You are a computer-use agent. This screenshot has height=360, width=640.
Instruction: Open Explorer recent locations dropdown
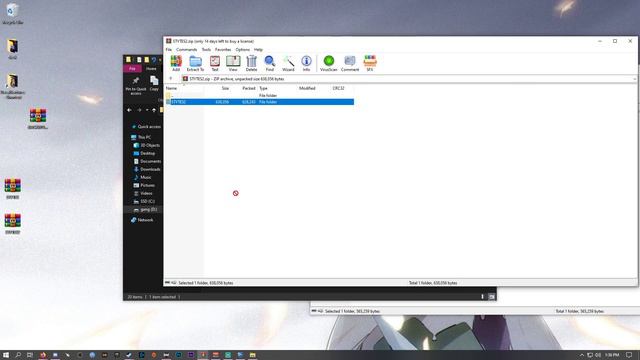point(147,110)
